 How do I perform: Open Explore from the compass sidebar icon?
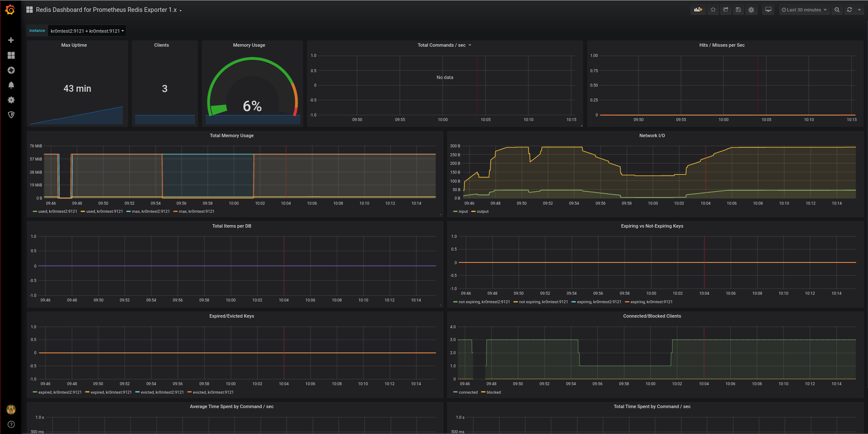coord(11,70)
